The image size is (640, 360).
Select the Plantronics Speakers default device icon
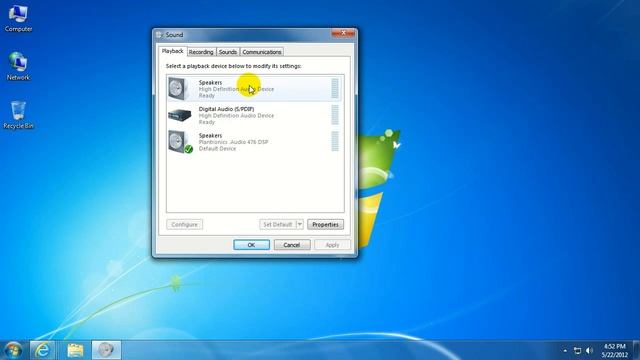point(180,142)
